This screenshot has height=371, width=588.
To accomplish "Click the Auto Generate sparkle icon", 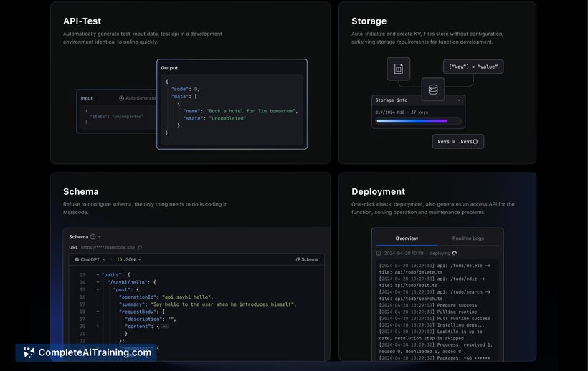I will [x=121, y=98].
